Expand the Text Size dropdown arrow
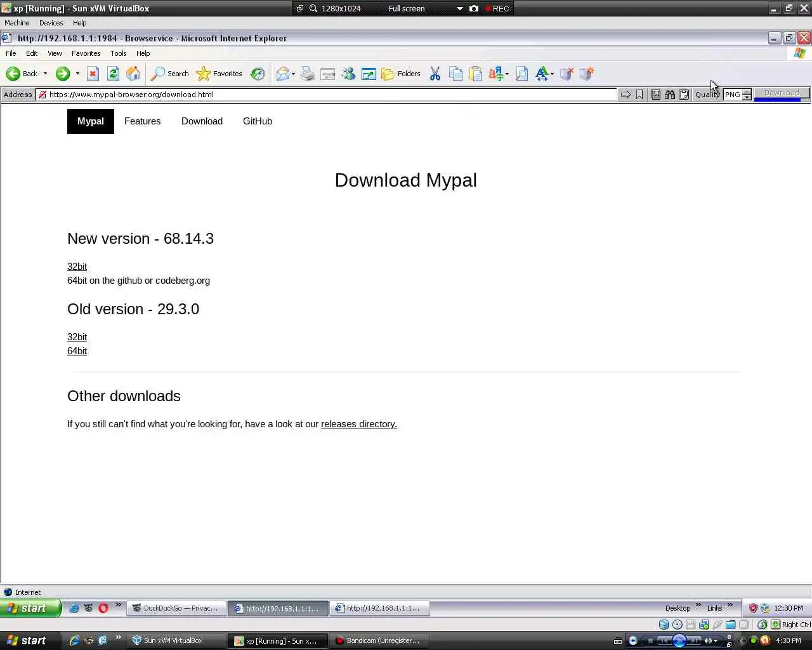 pos(552,74)
